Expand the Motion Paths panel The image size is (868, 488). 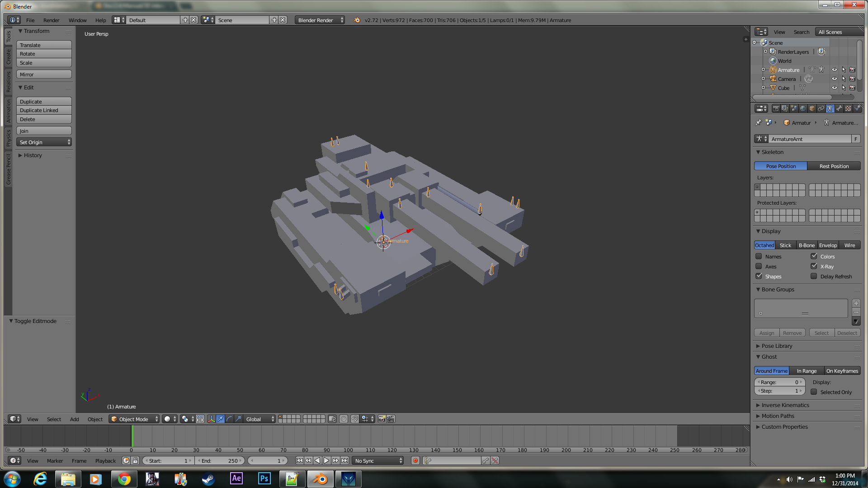778,416
